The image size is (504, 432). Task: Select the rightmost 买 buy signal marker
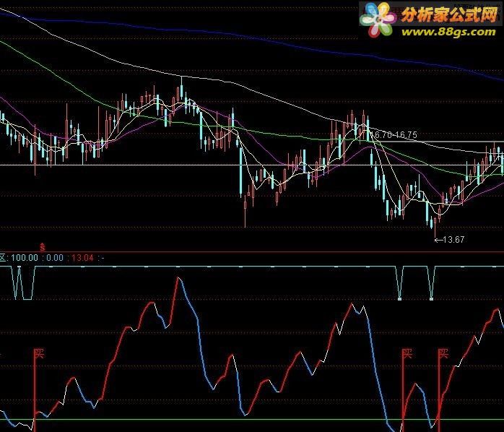443,354
